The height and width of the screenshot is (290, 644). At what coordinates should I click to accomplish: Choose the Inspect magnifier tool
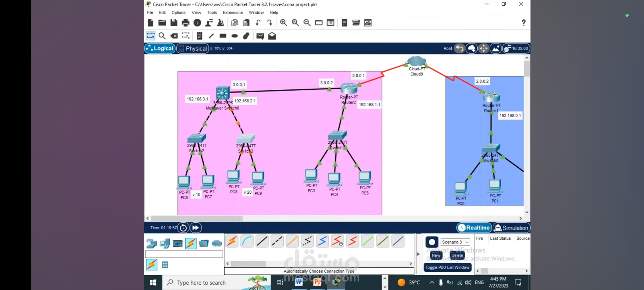click(162, 36)
